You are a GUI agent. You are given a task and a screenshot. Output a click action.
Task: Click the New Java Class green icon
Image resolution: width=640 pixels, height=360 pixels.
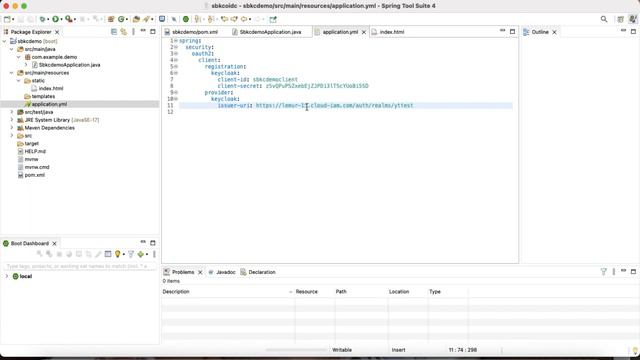click(121, 19)
